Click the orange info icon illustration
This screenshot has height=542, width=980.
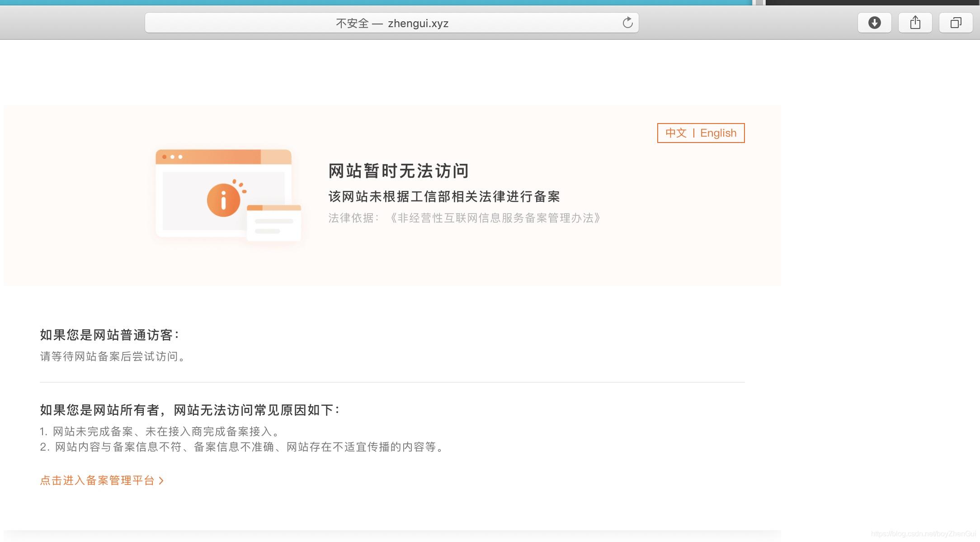pyautogui.click(x=223, y=200)
